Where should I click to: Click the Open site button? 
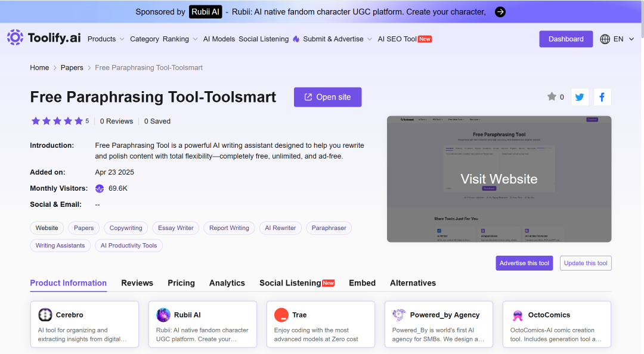pos(328,97)
